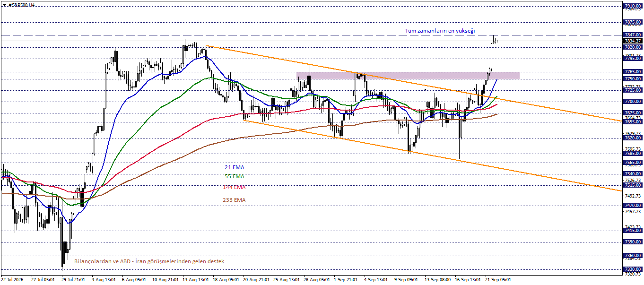This screenshot has height=285, width=644.
Task: Click the '3 Aug 13:01' time axis label
Action: click(x=104, y=280)
